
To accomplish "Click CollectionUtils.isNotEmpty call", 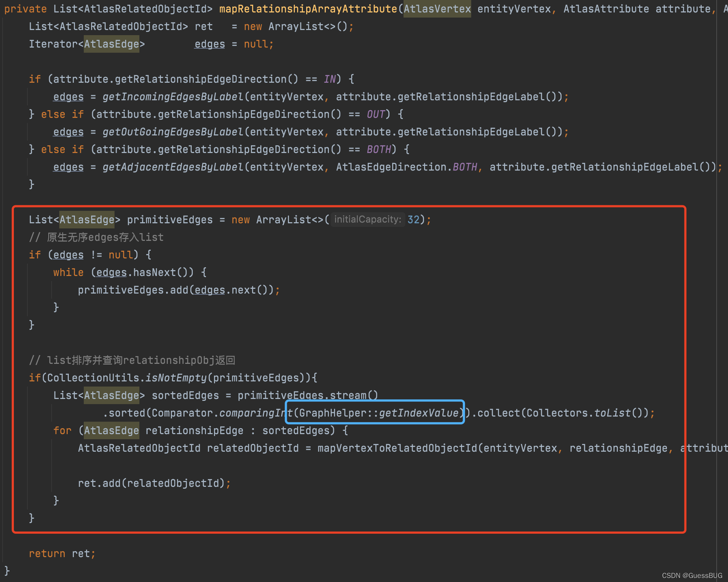I will (x=127, y=378).
